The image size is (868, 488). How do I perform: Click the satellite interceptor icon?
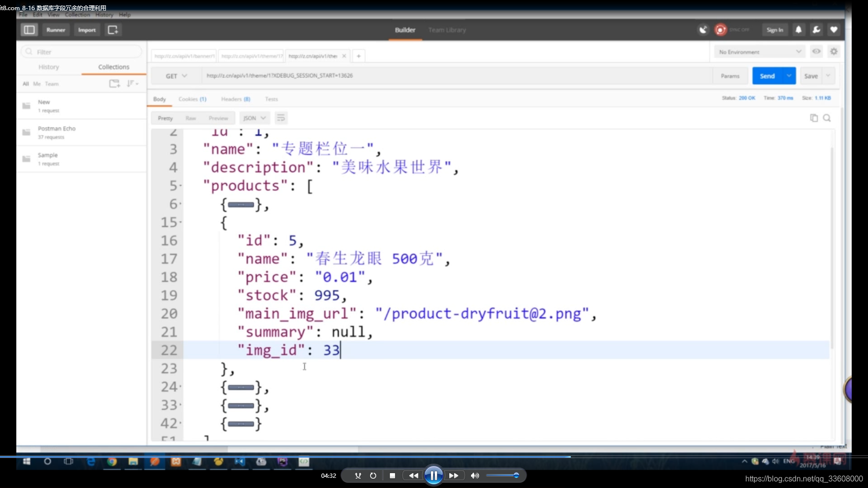pos(703,30)
